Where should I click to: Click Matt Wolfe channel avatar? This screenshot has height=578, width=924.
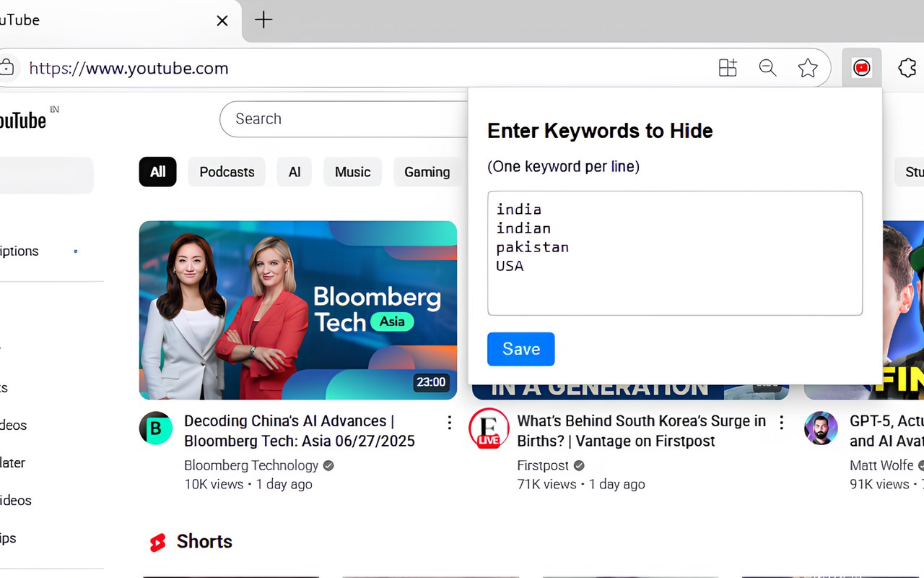tap(821, 428)
